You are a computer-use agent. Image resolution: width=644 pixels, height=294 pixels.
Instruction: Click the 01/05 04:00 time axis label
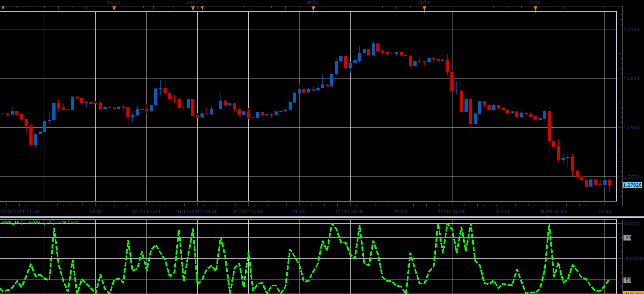tap(553, 212)
